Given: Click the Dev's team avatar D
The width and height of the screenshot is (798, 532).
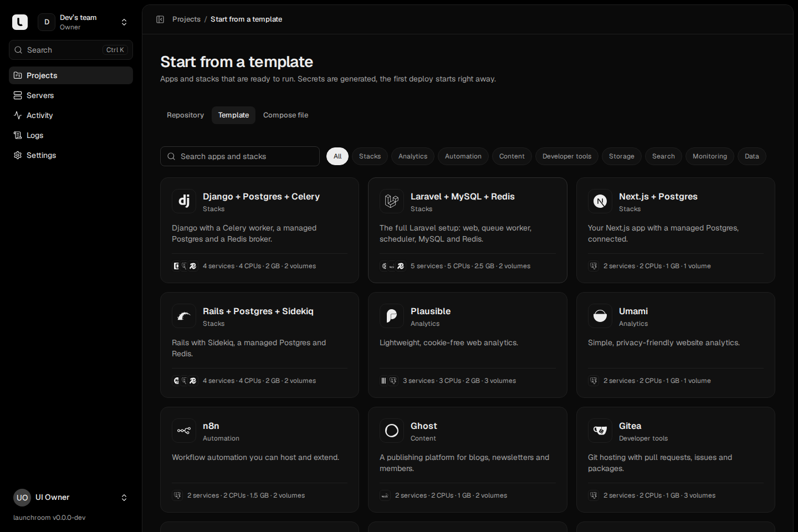Looking at the screenshot, I should (47, 22).
